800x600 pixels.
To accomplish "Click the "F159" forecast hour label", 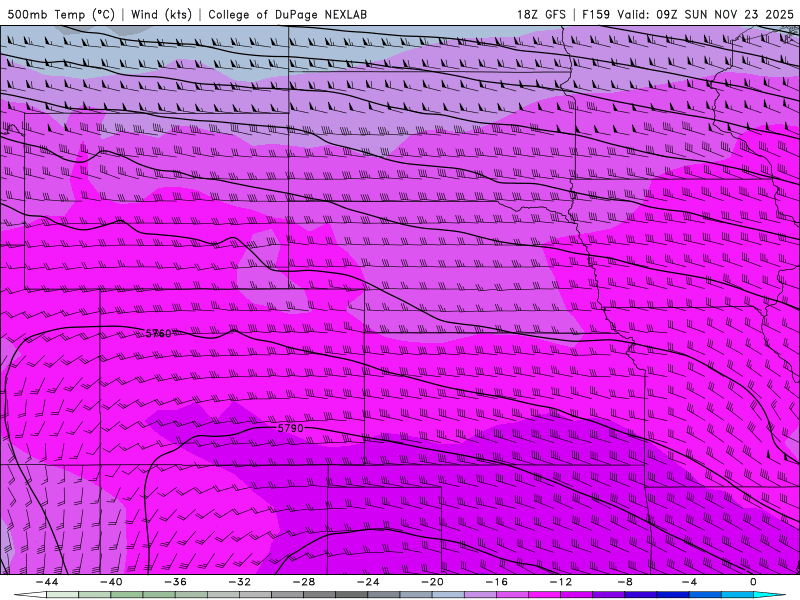I will point(596,14).
